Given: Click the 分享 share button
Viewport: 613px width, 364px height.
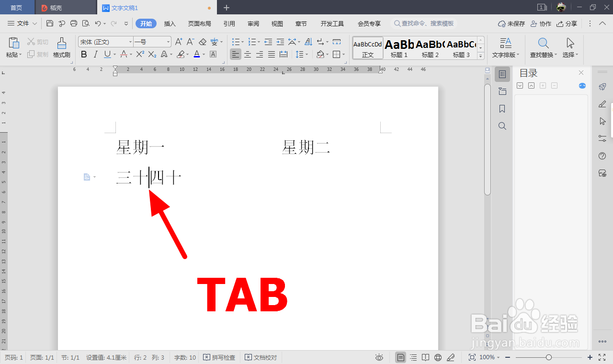Looking at the screenshot, I should click(x=568, y=23).
